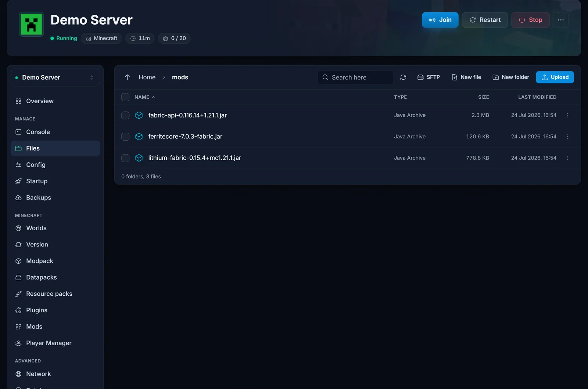
Task: Click the 2.3 MB size cell
Action: point(480,115)
